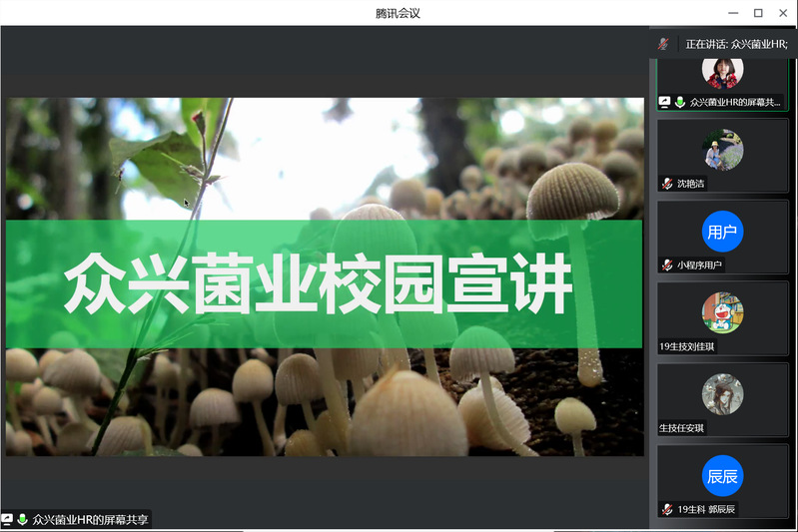Click the screen share icon in the bottom-left label
This screenshot has height=532, width=798.
pyautogui.click(x=7, y=519)
